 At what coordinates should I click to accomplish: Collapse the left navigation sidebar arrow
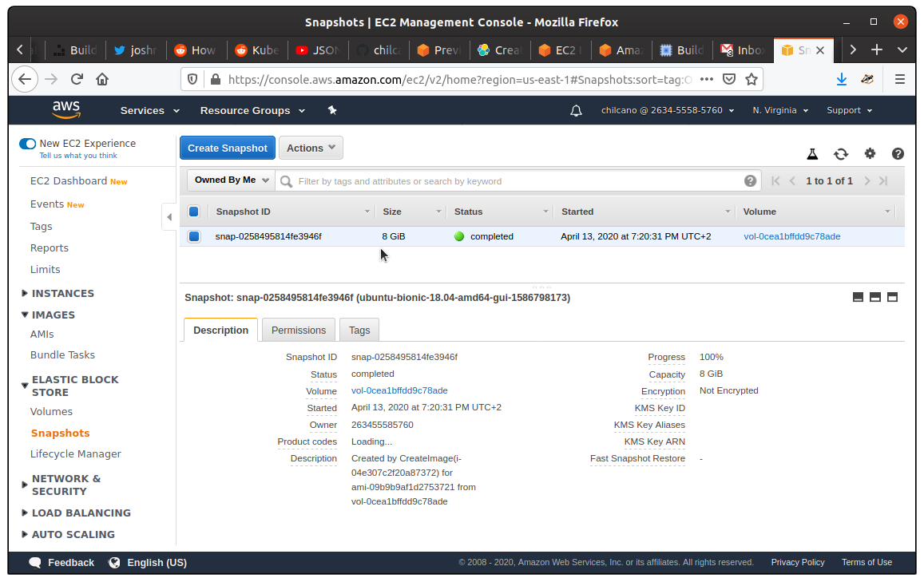click(169, 217)
